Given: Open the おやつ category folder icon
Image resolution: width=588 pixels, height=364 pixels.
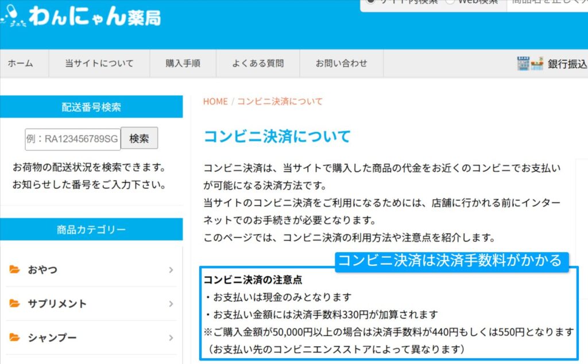Looking at the screenshot, I should (x=14, y=269).
